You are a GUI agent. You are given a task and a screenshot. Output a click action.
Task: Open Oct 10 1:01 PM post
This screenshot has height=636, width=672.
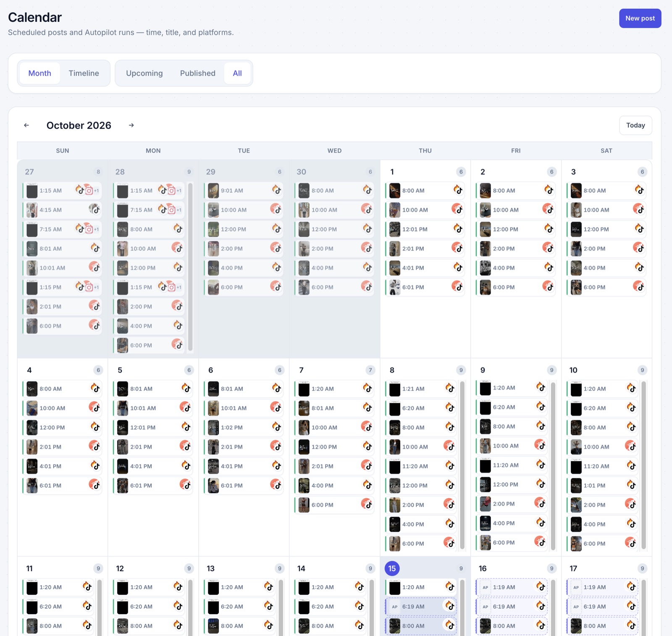(x=603, y=486)
